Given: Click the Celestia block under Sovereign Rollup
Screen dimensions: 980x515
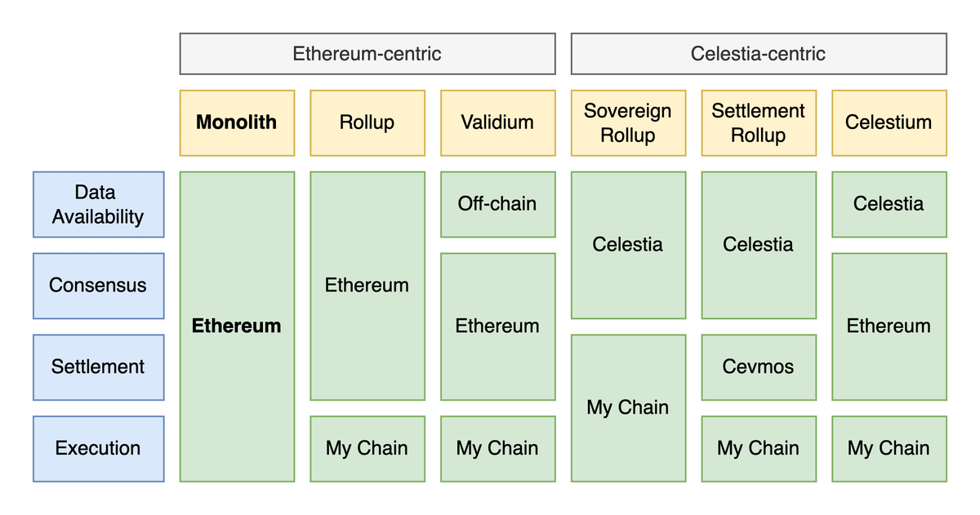Looking at the screenshot, I should point(628,245).
